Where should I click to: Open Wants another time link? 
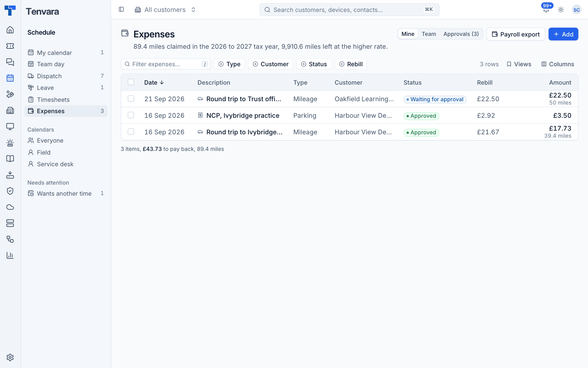[x=66, y=194]
